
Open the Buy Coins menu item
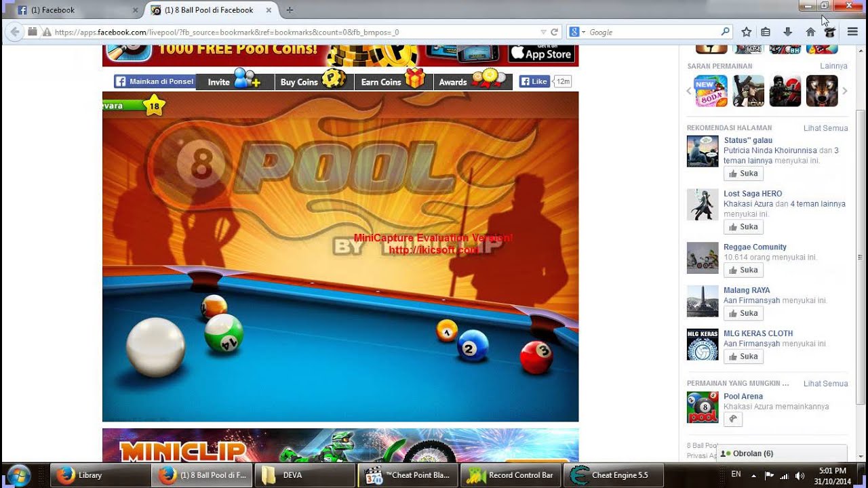point(314,81)
